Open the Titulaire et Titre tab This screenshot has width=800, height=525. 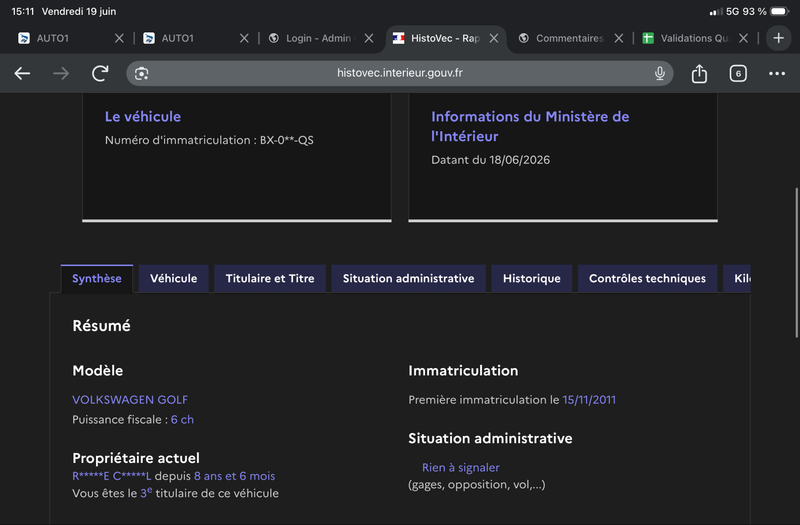[x=270, y=279]
